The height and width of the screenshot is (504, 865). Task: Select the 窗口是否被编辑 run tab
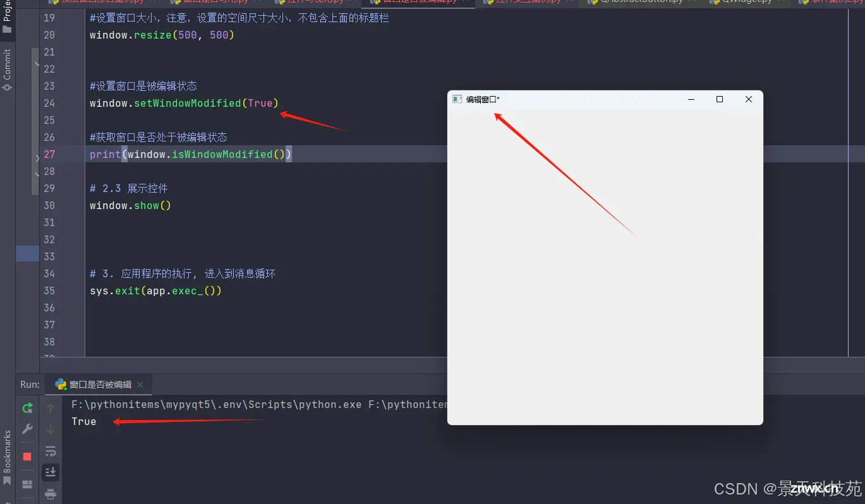click(x=100, y=385)
